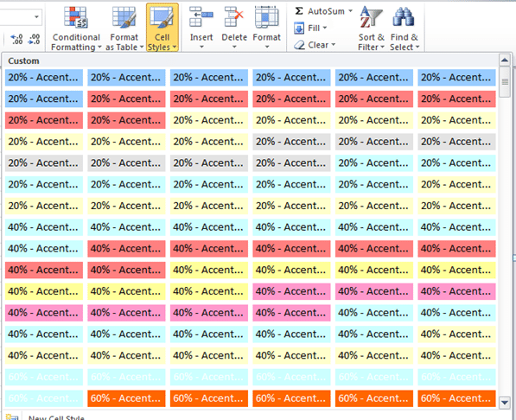Image resolution: width=516 pixels, height=420 pixels.
Task: Expand the Delete dropdown arrow
Action: (234, 47)
